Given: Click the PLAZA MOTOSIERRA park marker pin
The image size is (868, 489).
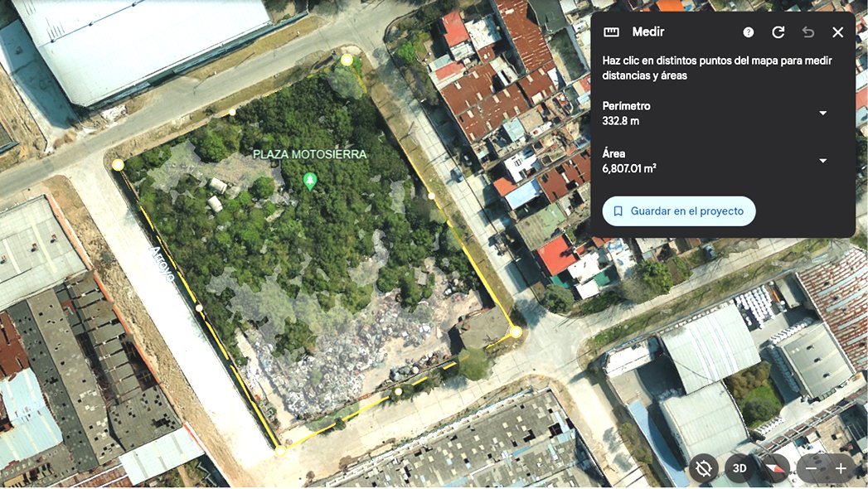Looking at the screenshot, I should click(x=310, y=180).
